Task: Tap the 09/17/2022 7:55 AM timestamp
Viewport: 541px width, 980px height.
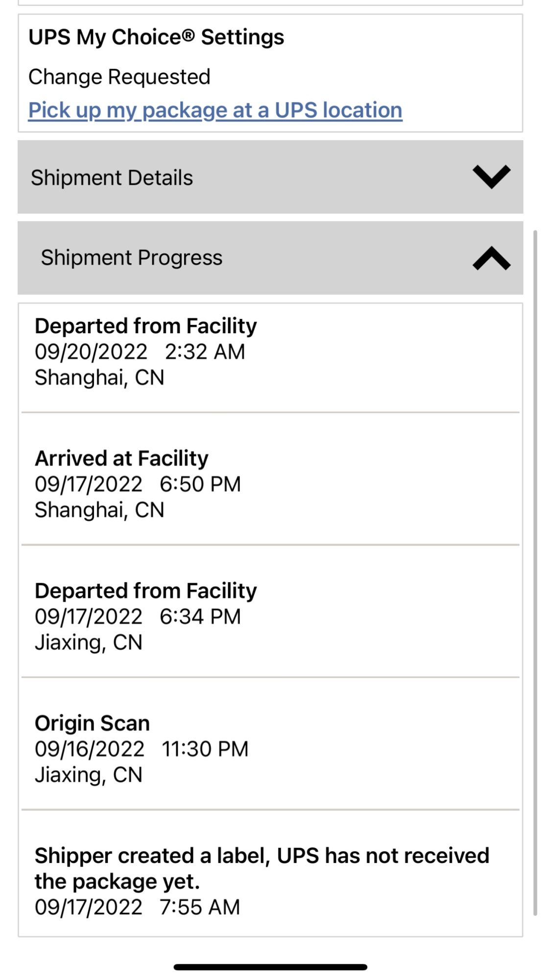Action: [137, 907]
